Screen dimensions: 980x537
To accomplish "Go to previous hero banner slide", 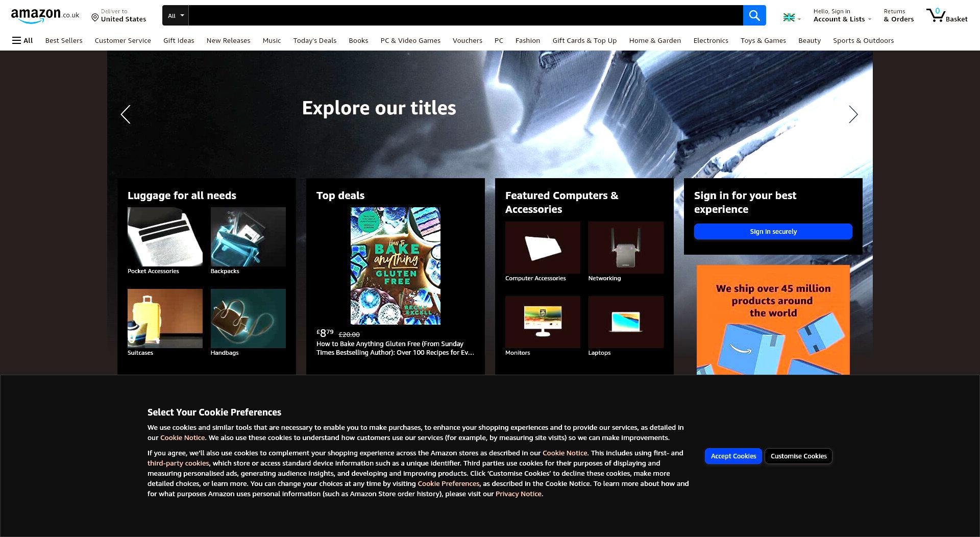I will pos(126,114).
